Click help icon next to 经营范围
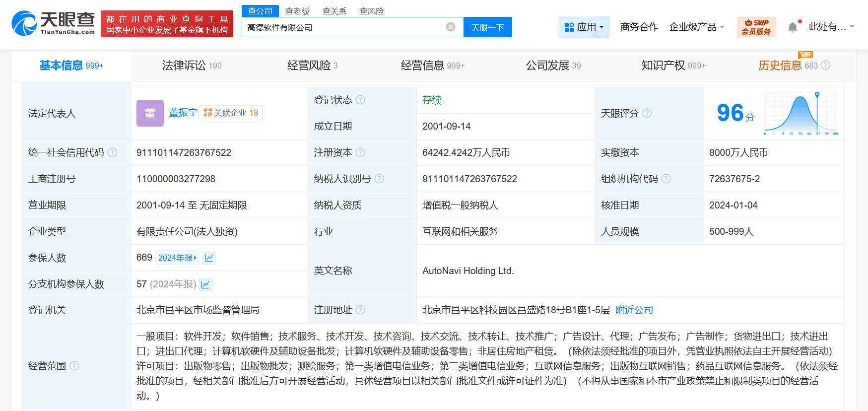 [x=74, y=366]
